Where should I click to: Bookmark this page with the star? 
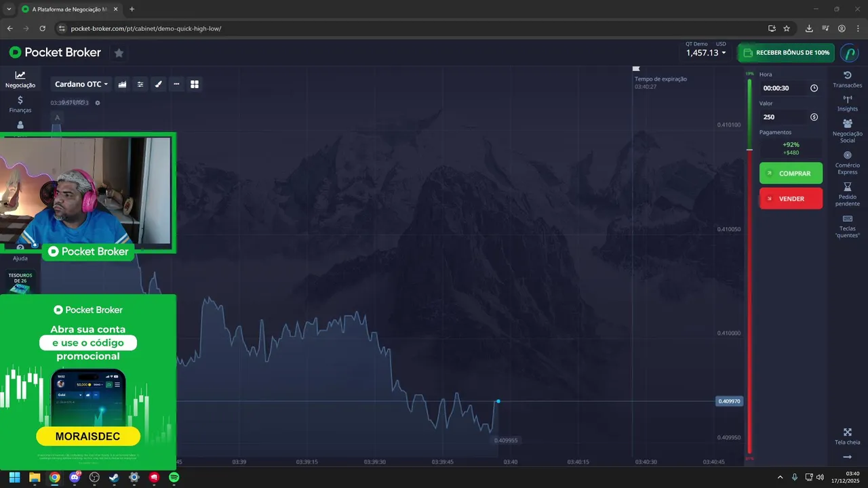click(787, 28)
